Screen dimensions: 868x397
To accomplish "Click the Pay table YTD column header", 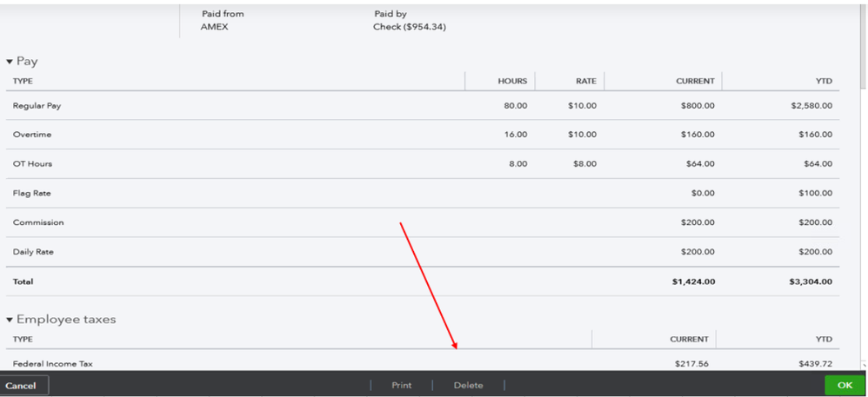I will (x=824, y=81).
